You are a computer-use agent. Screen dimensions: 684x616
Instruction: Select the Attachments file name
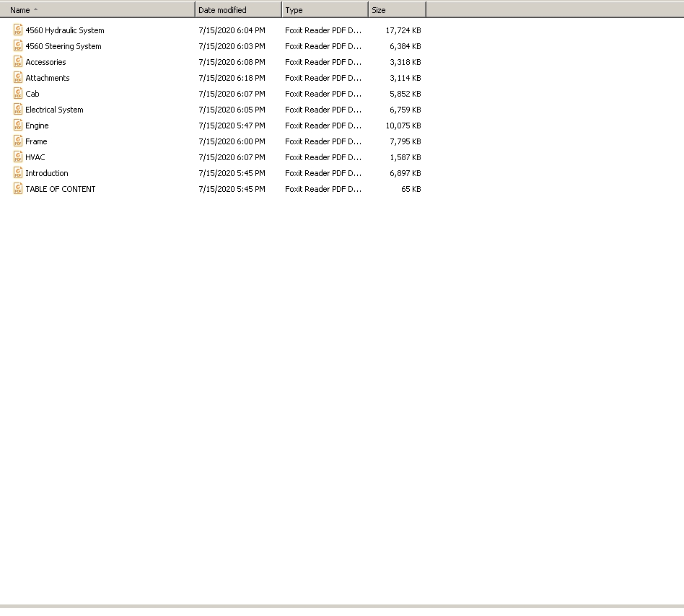click(x=47, y=78)
